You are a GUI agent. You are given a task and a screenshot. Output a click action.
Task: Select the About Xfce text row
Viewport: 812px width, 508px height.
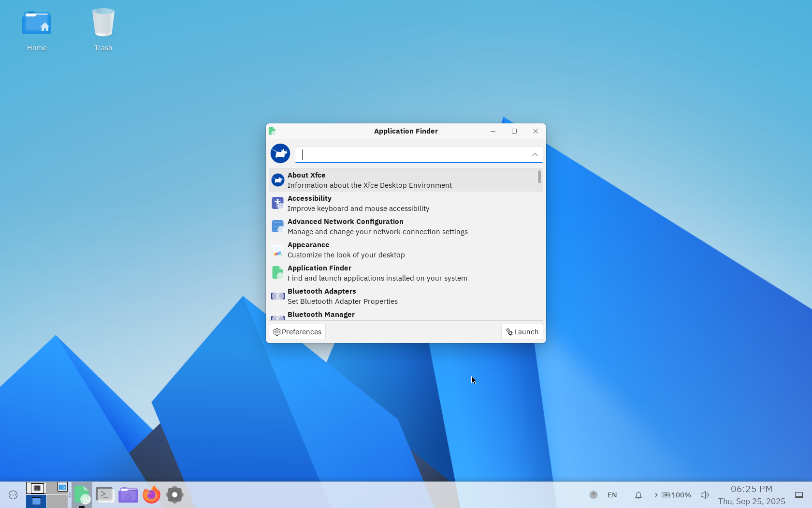pos(370,180)
